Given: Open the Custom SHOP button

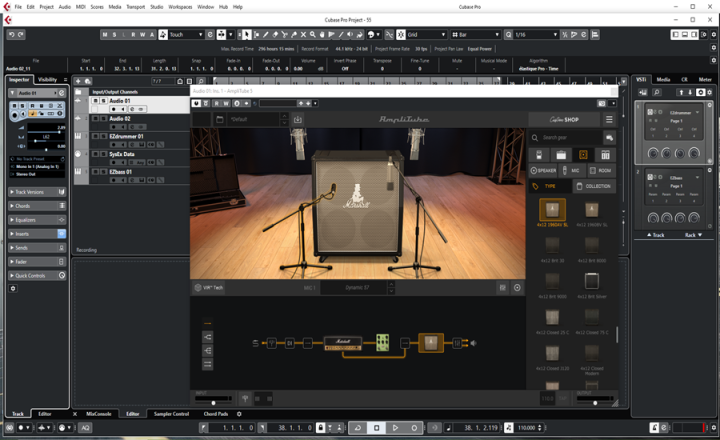Looking at the screenshot, I should [x=564, y=119].
